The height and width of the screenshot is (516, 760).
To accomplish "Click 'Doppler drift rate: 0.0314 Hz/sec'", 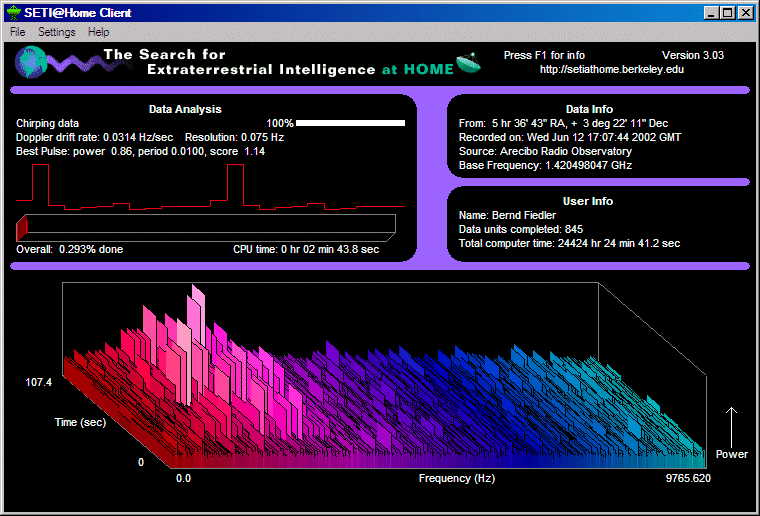I will [x=95, y=137].
